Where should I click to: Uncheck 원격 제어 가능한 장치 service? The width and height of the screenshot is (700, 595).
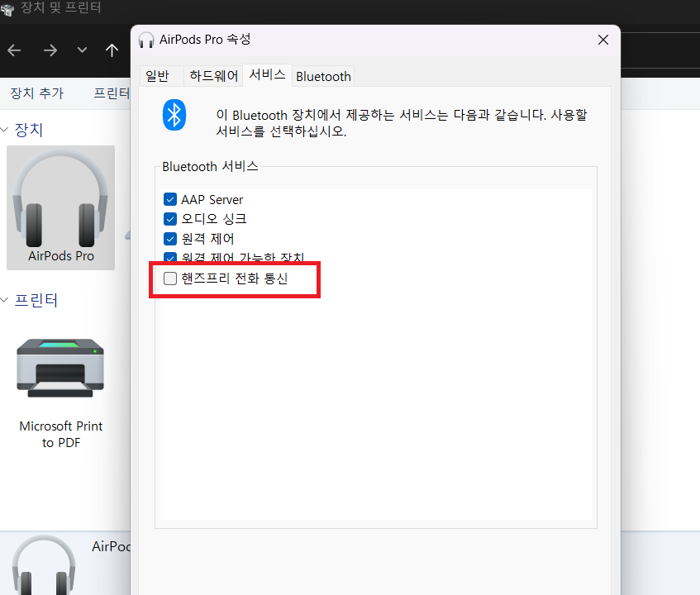(170, 258)
